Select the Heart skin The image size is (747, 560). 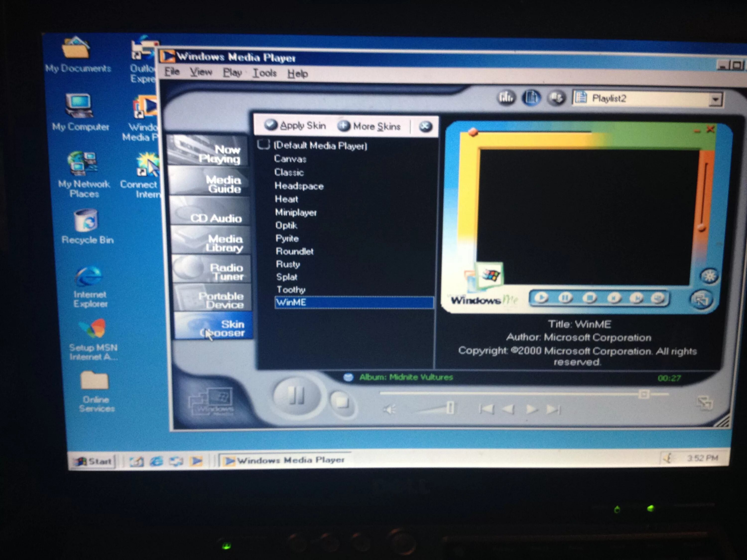(286, 199)
